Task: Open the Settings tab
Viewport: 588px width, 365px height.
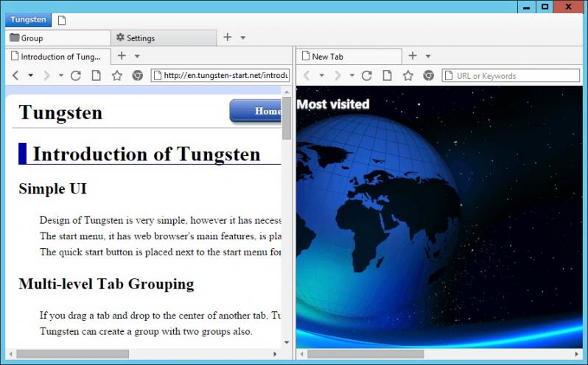Action: (164, 38)
